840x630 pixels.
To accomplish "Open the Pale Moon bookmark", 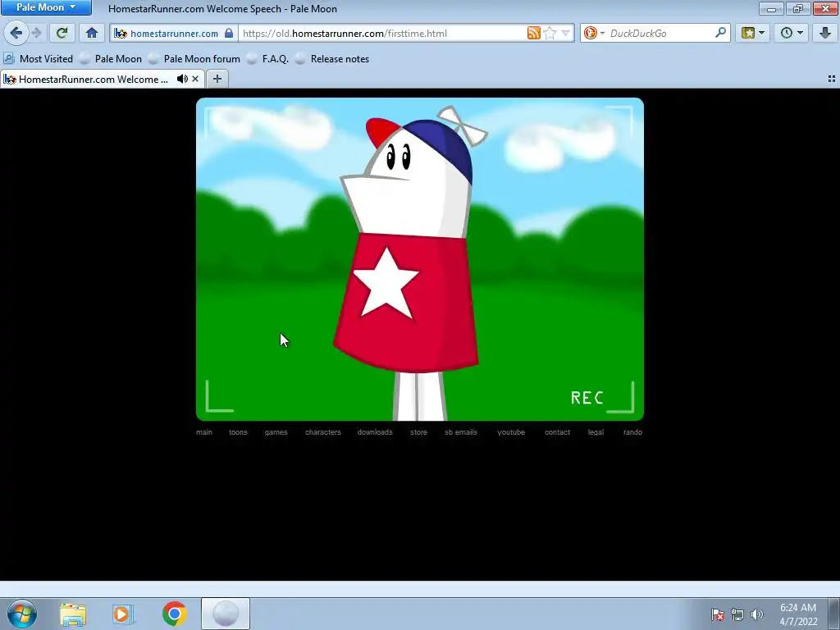I will pyautogui.click(x=111, y=59).
